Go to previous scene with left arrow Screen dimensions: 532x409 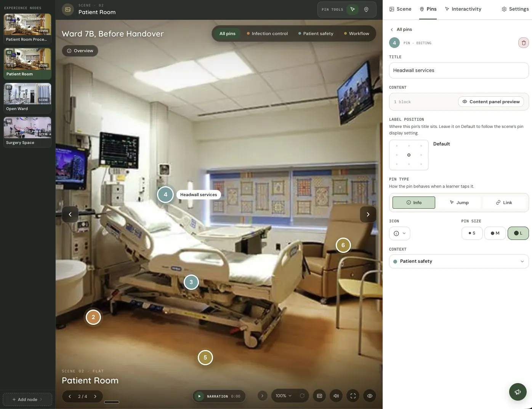click(70, 214)
